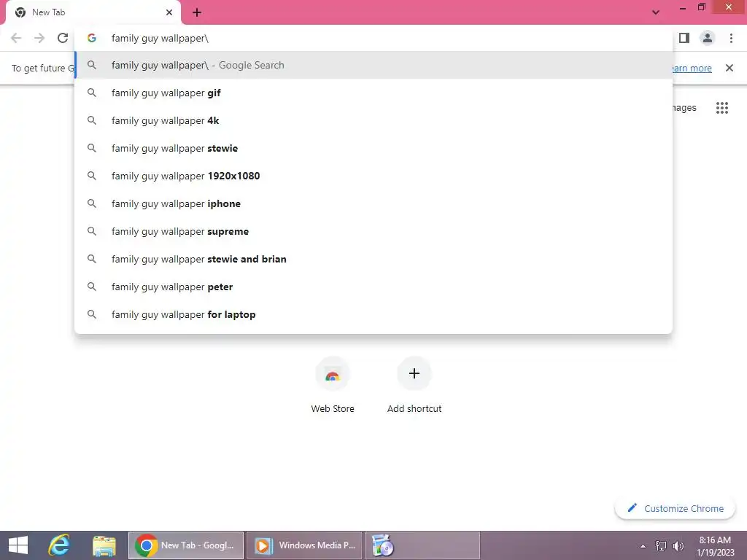Choose suggestion 'family guy wallpaper 1920x1080'

tap(373, 176)
